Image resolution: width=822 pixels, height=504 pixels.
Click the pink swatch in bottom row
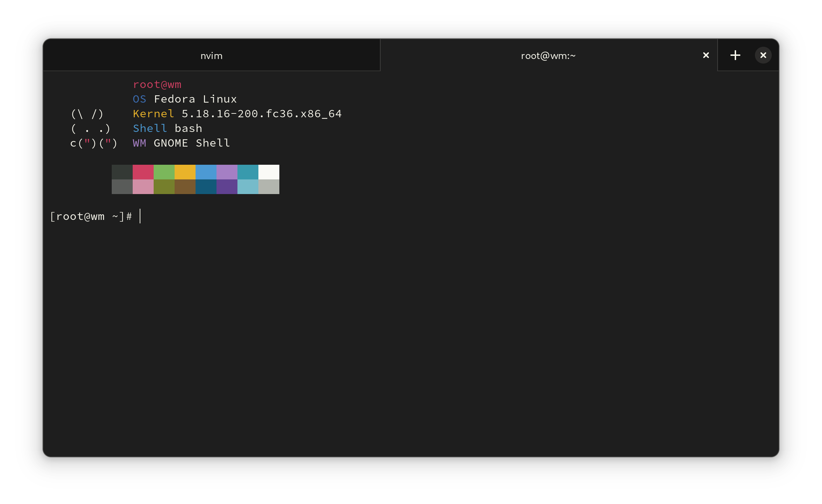pos(143,187)
